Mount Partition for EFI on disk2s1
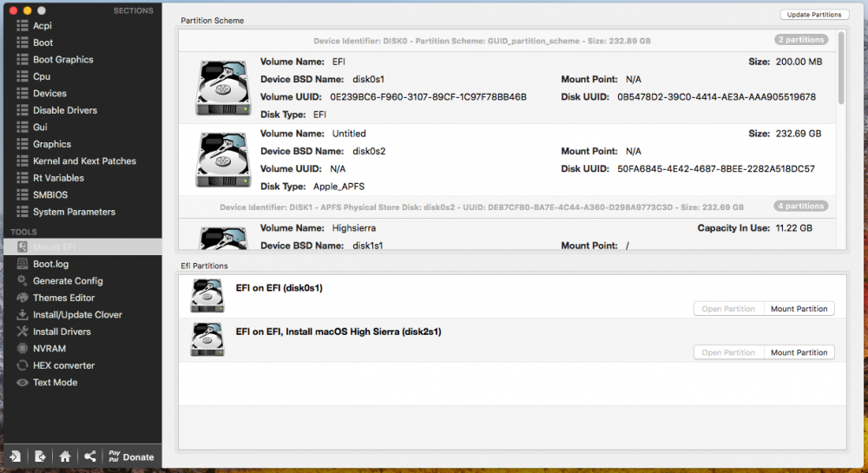 pyautogui.click(x=799, y=352)
